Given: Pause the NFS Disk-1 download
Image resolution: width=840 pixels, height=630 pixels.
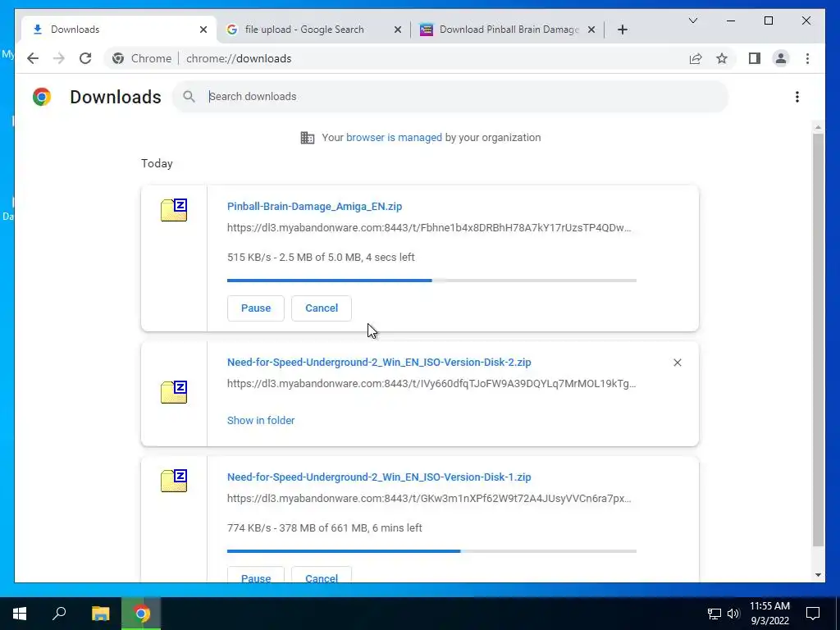Looking at the screenshot, I should (256, 575).
